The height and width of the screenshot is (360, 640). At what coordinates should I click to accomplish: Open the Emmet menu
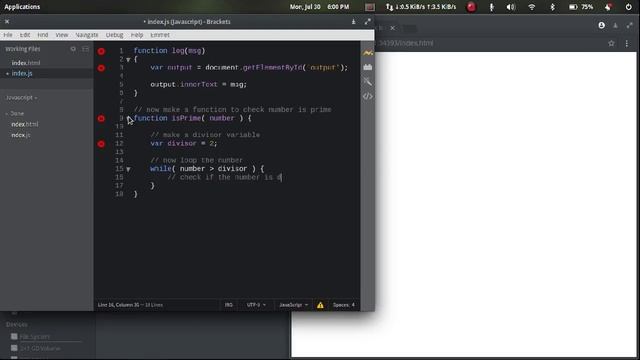click(160, 35)
